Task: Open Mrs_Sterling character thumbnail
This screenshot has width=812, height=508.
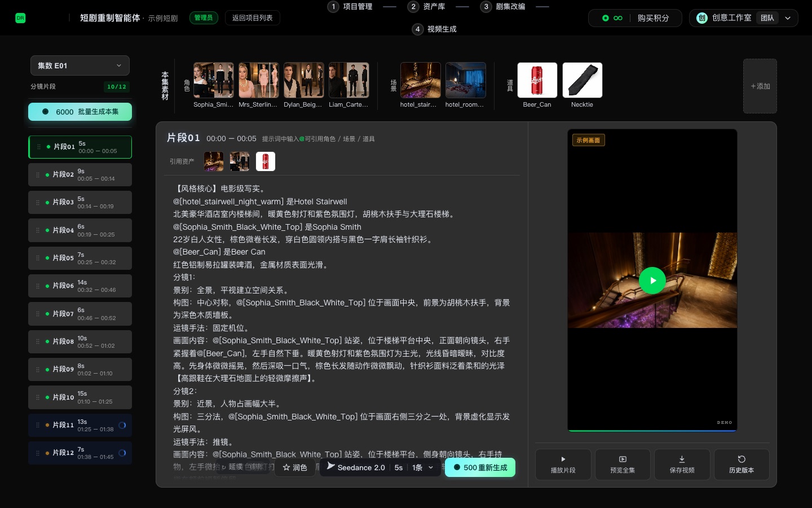Action: 259,80
